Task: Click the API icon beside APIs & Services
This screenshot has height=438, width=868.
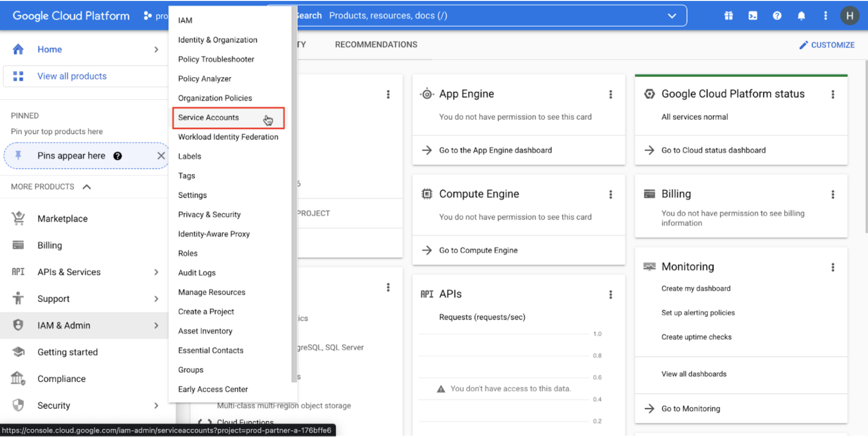Action: [x=18, y=272]
